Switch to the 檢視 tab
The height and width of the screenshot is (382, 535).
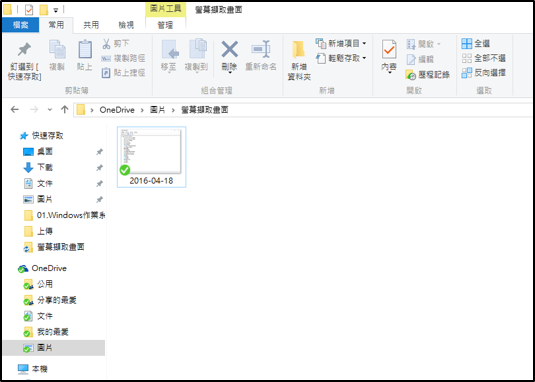(x=126, y=25)
